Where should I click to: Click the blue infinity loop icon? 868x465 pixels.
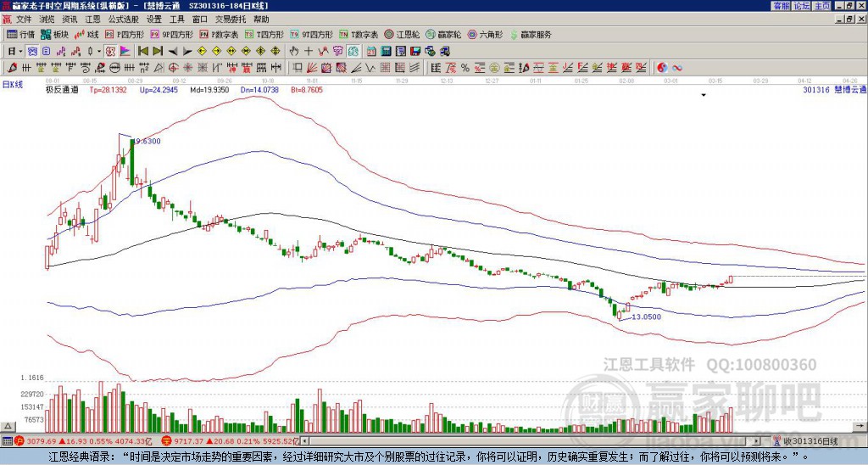pyautogui.click(x=677, y=68)
